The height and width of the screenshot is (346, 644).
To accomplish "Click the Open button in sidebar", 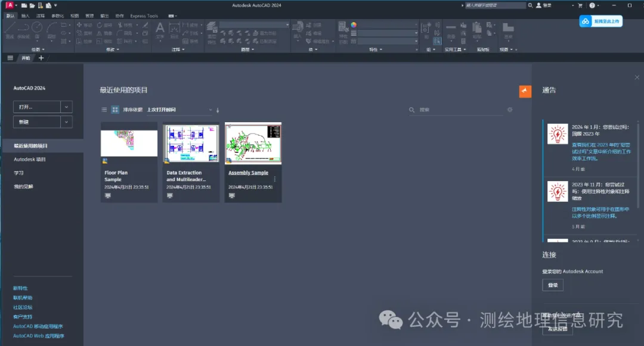I will (37, 107).
